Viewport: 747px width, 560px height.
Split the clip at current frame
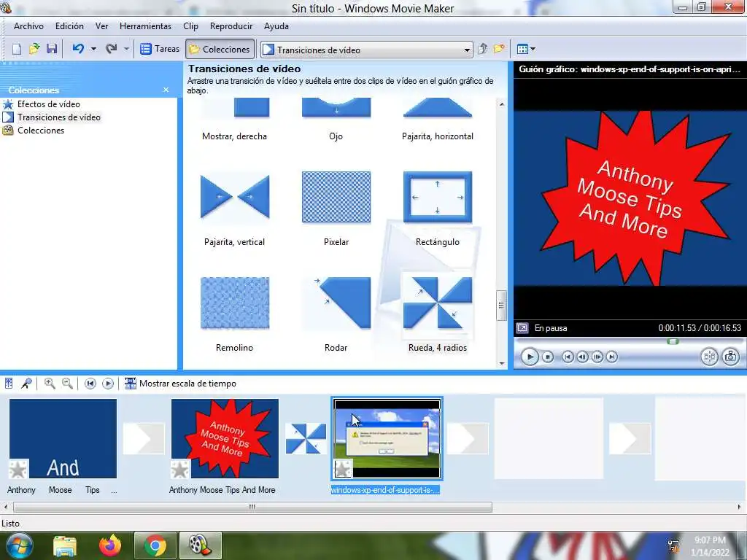709,357
